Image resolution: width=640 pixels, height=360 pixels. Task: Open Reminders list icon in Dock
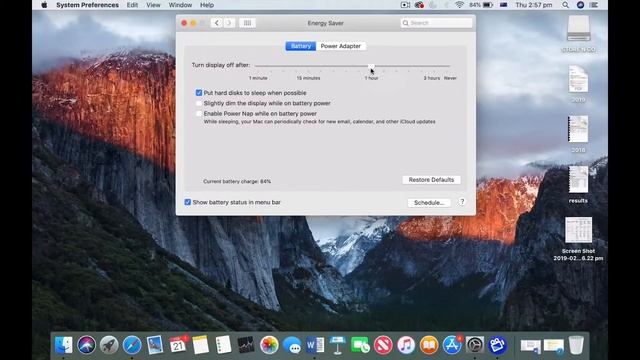[223, 345]
